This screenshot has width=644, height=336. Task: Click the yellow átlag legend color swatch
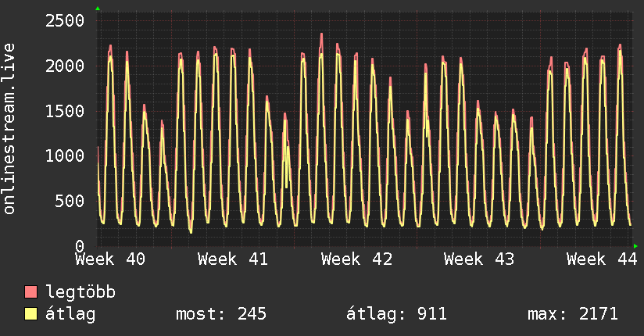(x=30, y=313)
